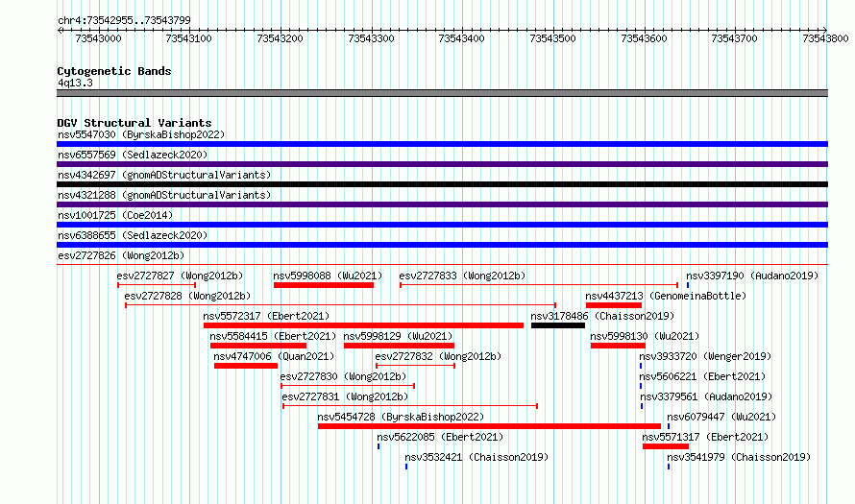This screenshot has width=855, height=504.
Task: Click the nsv5998129 (Wu2021) red bar
Action: [399, 346]
